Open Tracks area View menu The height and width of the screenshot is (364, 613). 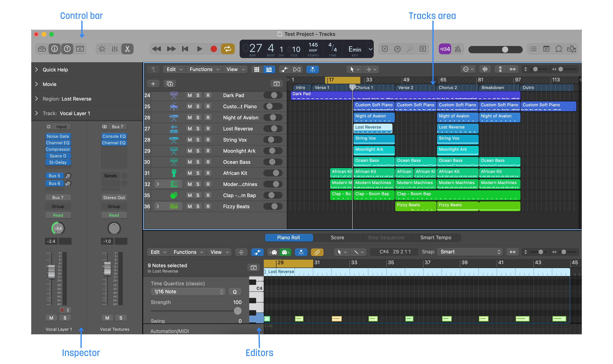click(235, 69)
